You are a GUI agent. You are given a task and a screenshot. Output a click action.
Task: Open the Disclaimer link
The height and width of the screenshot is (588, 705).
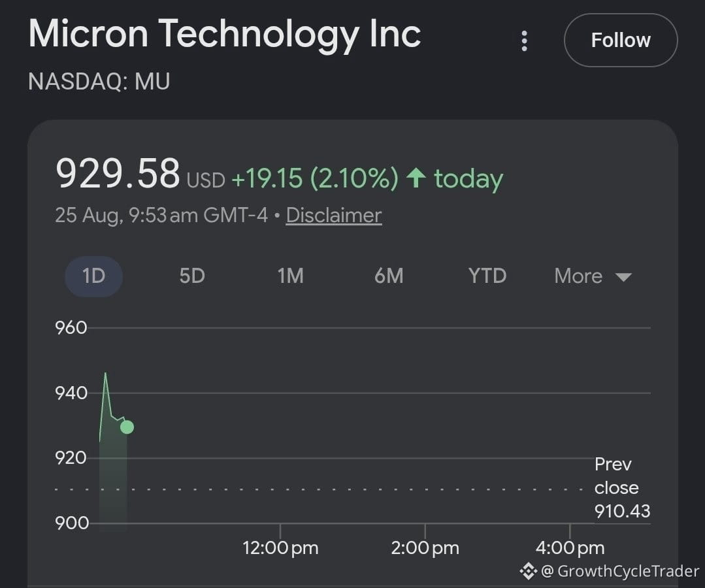pyautogui.click(x=334, y=216)
